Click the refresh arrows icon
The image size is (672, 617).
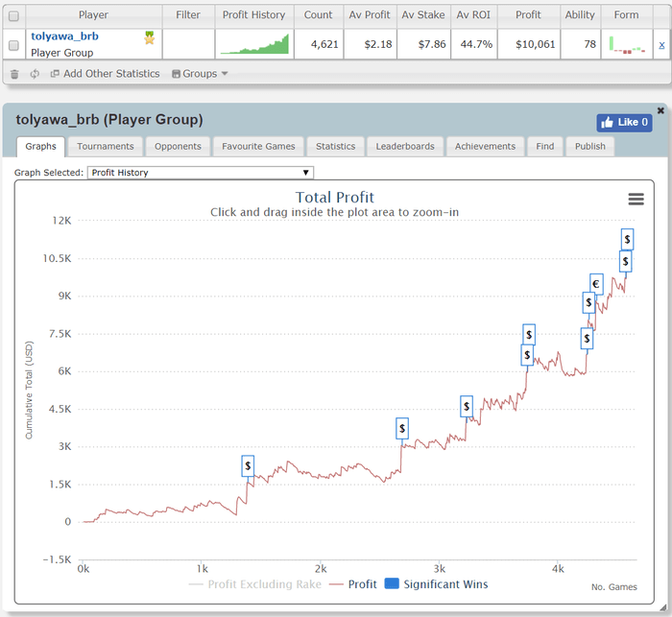[x=35, y=74]
